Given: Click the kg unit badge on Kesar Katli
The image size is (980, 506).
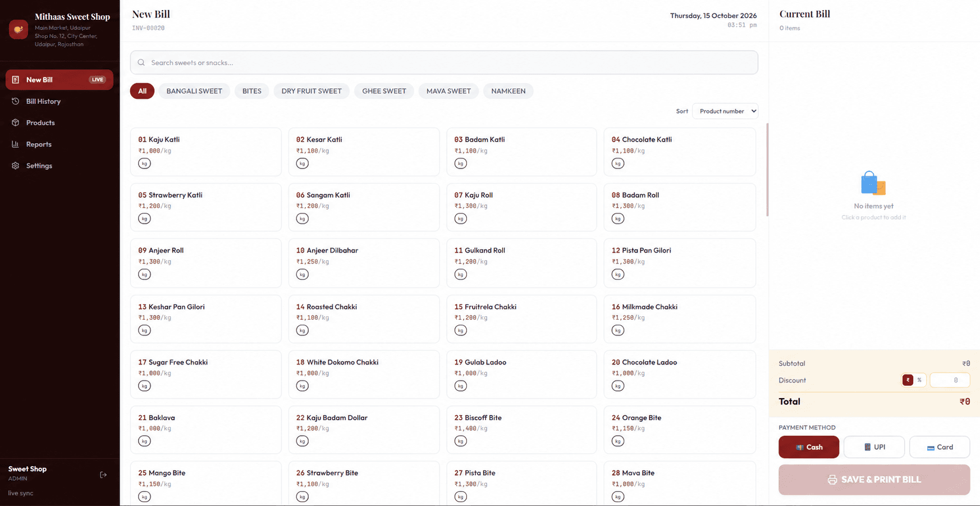Looking at the screenshot, I should pos(303,163).
